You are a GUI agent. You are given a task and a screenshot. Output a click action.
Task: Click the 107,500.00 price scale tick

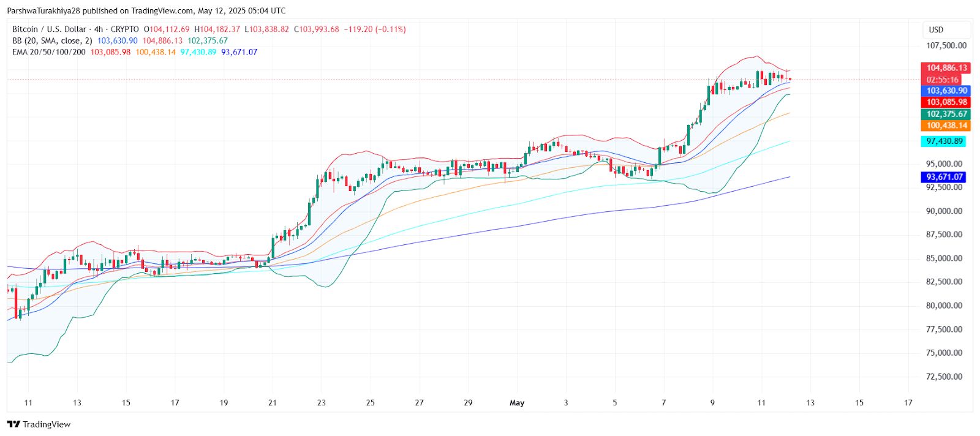click(x=946, y=45)
